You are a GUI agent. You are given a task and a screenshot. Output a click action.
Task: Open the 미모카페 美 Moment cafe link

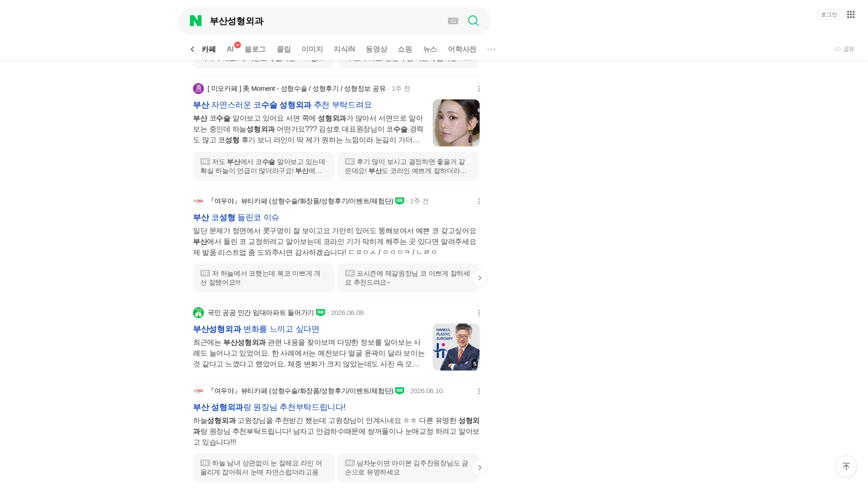pos(297,89)
